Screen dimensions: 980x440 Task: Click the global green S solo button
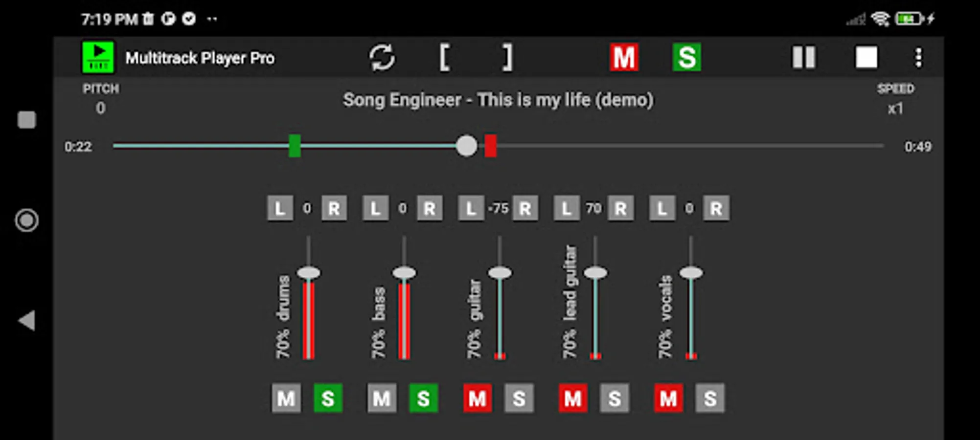tap(686, 57)
